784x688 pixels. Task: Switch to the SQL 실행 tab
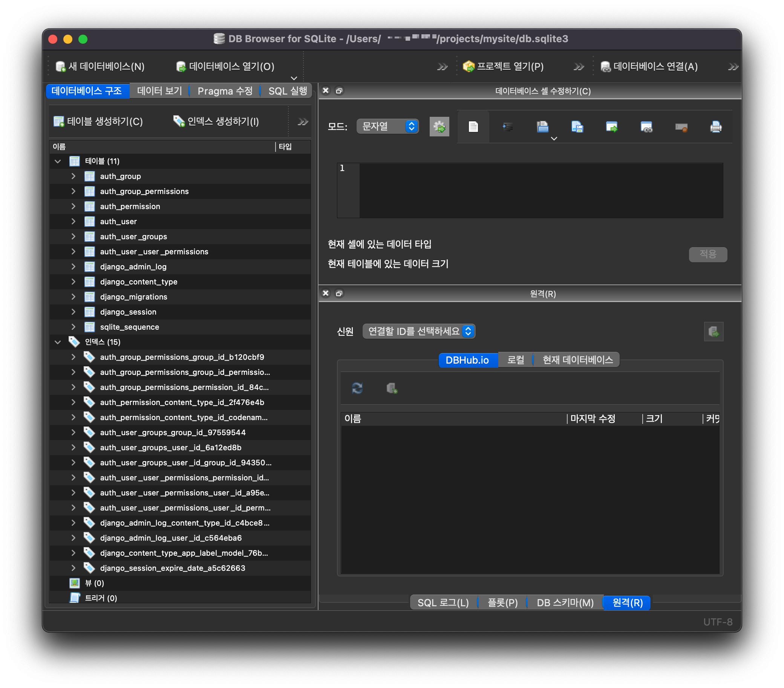pyautogui.click(x=287, y=91)
